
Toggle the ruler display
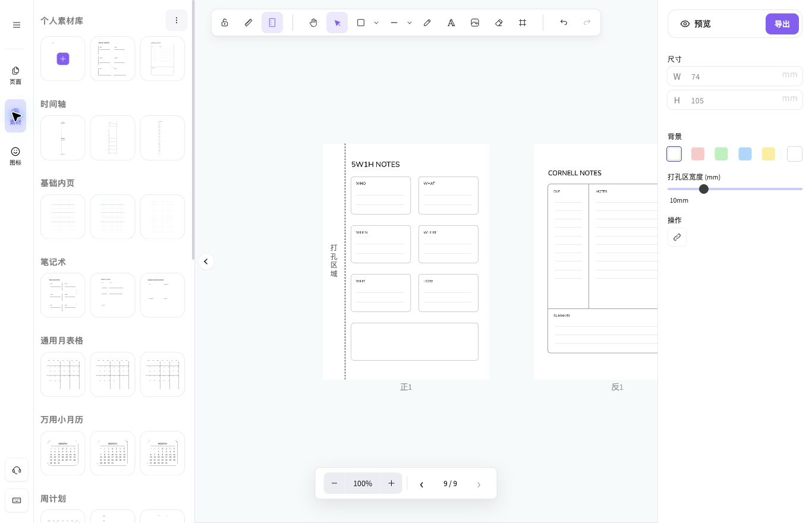[x=248, y=23]
